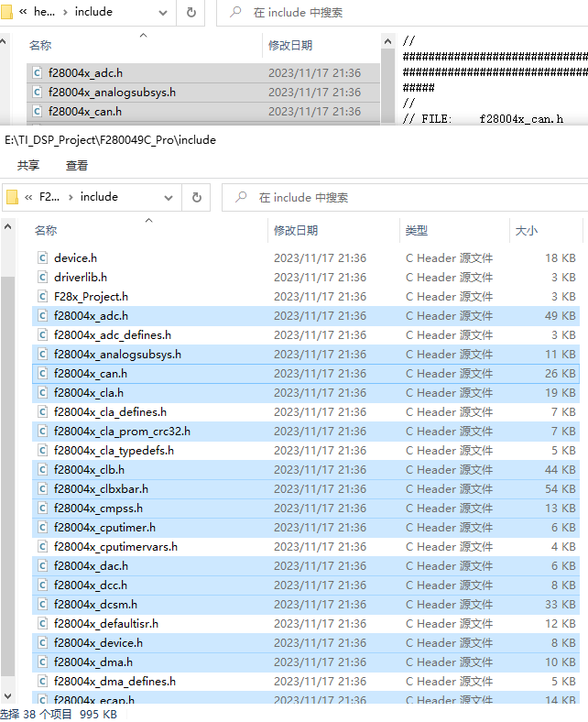Click the lower file list's vertical scrollbar thumb

(7, 476)
